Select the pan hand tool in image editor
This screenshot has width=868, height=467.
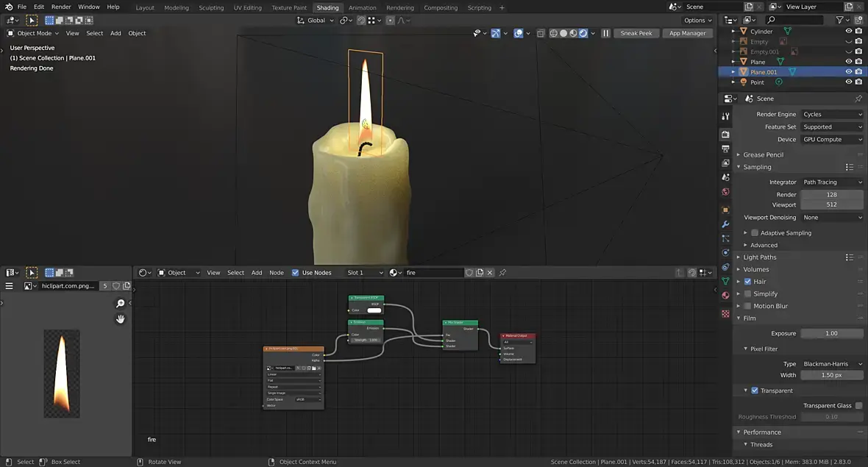121,319
